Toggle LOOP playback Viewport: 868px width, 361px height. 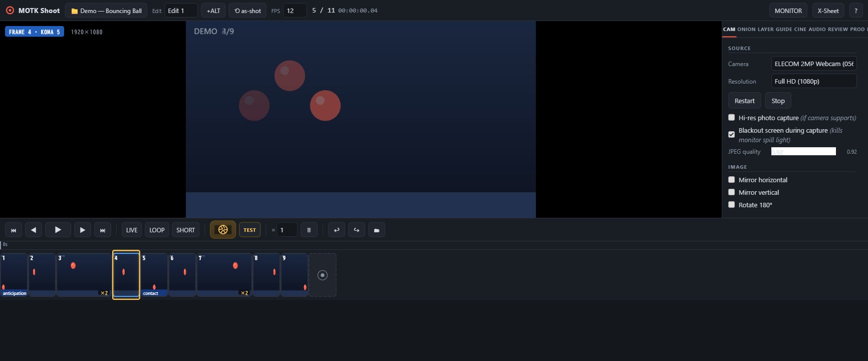(157, 230)
